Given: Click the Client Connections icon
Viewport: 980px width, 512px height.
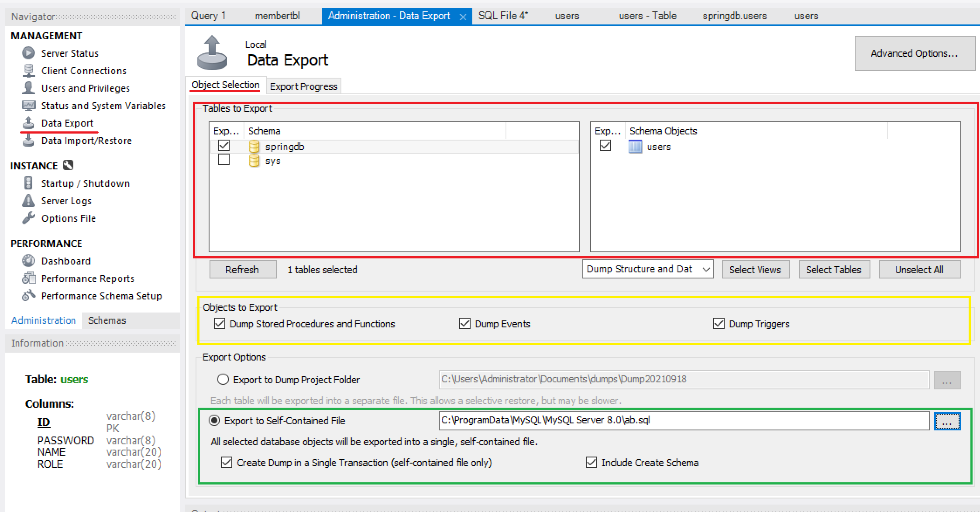Looking at the screenshot, I should [28, 71].
